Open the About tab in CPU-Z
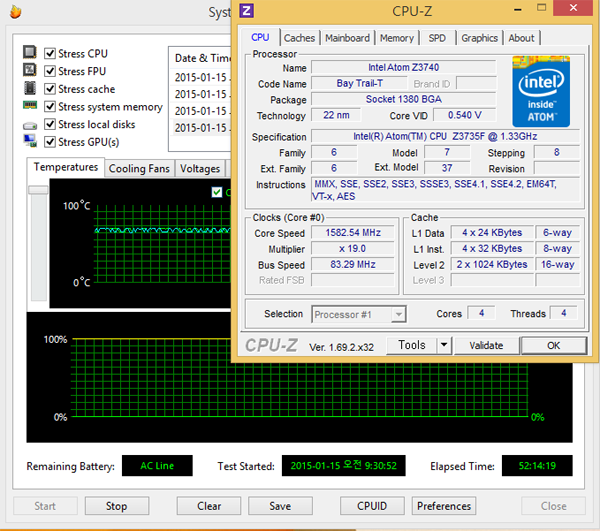Image resolution: width=600 pixels, height=531 pixels. pos(521,38)
